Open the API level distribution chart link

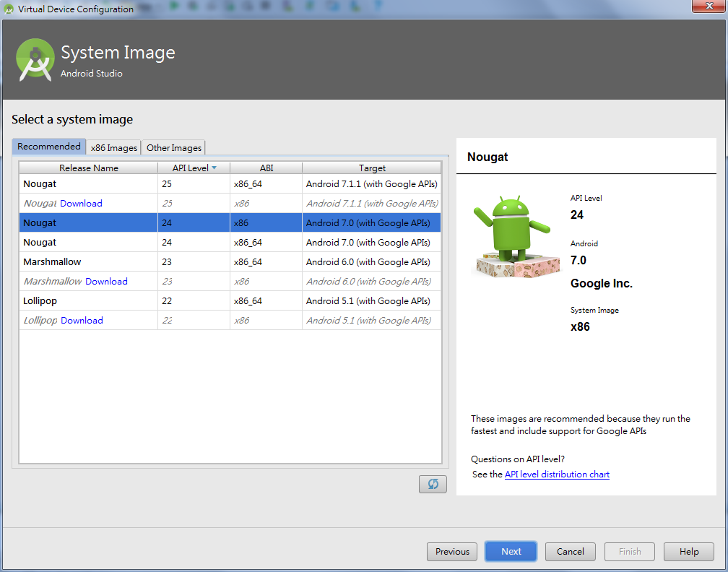click(x=557, y=474)
